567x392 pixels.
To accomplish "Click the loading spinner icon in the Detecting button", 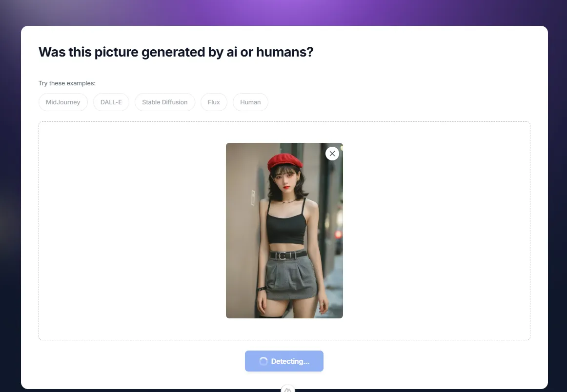I will click(263, 361).
